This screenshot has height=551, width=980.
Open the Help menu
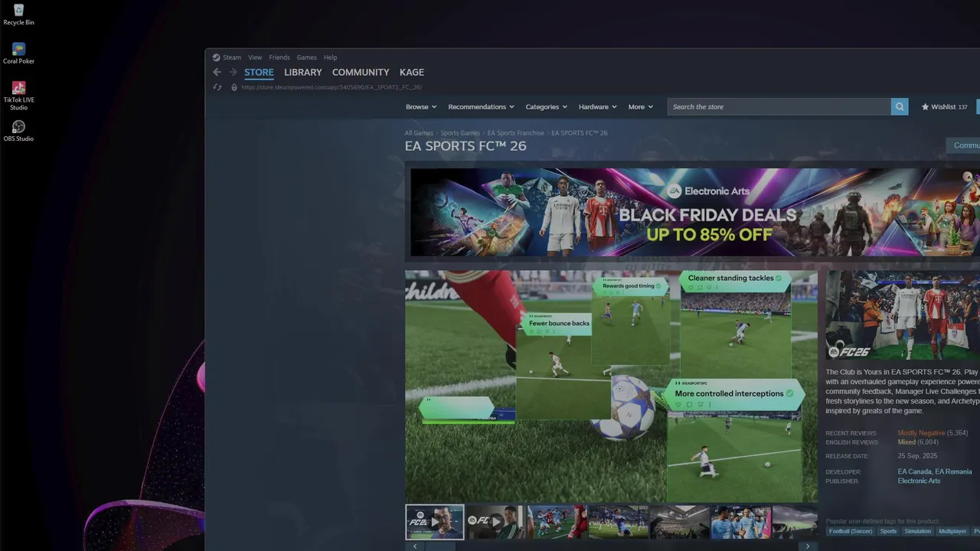click(330, 57)
